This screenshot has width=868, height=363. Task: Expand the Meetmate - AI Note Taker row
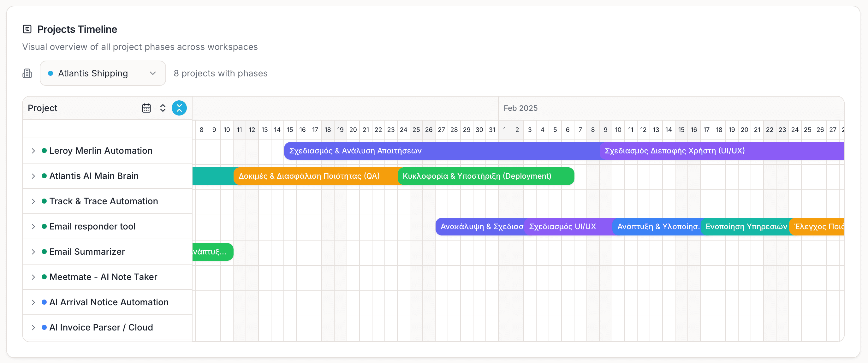[33, 277]
